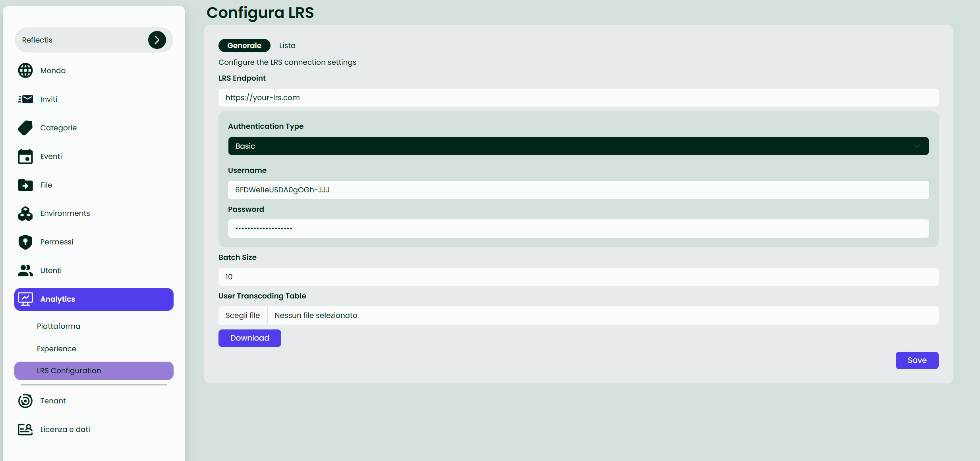Image resolution: width=980 pixels, height=461 pixels.
Task: Expand the Reflectis sidebar panel
Action: point(157,40)
